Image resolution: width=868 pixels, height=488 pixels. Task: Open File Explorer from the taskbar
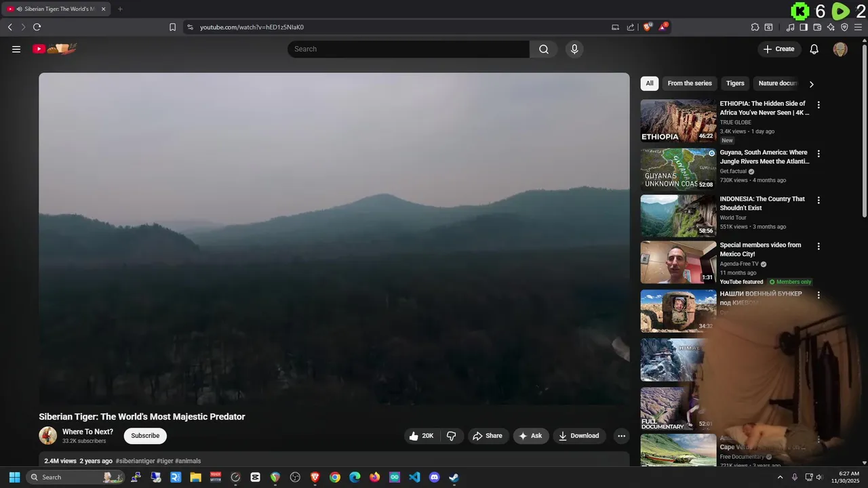(195, 477)
